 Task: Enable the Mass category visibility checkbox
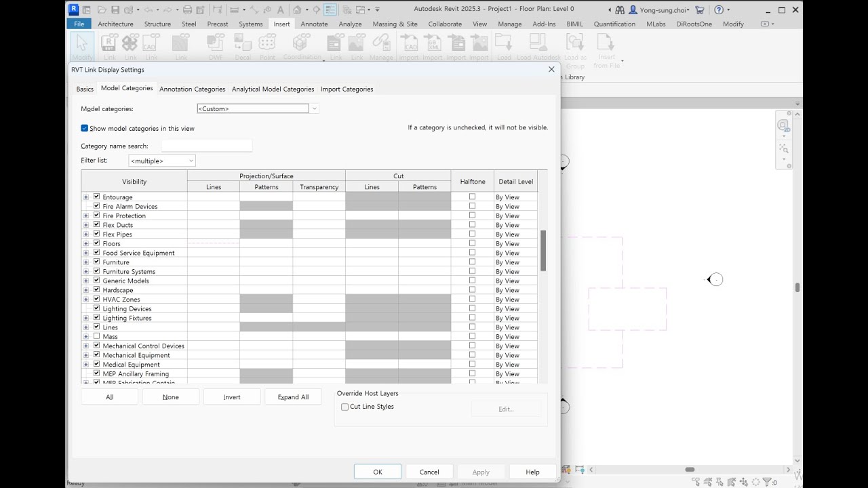[96, 336]
